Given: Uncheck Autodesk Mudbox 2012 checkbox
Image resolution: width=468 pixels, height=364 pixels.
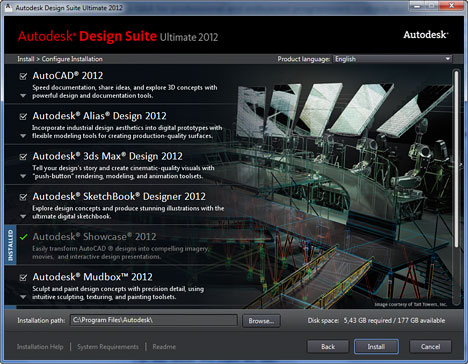Looking at the screenshot, I should click(x=23, y=277).
